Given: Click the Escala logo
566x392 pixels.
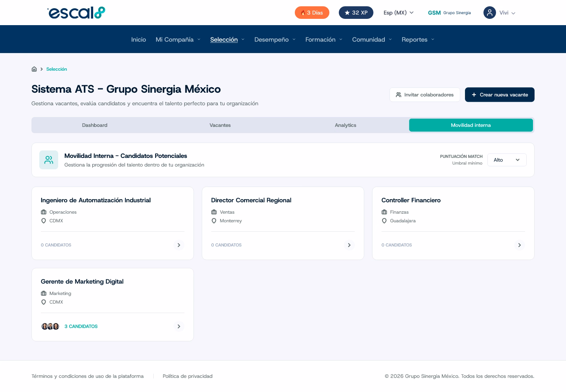Looking at the screenshot, I should coord(76,13).
